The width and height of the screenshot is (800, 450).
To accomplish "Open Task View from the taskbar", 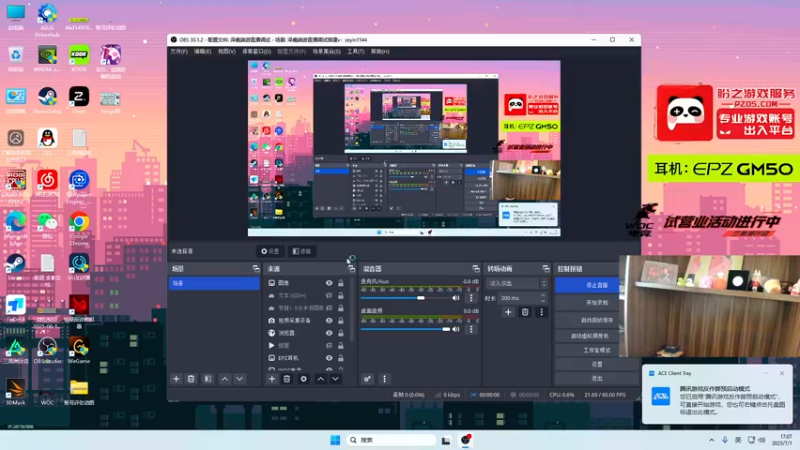I will 446,440.
